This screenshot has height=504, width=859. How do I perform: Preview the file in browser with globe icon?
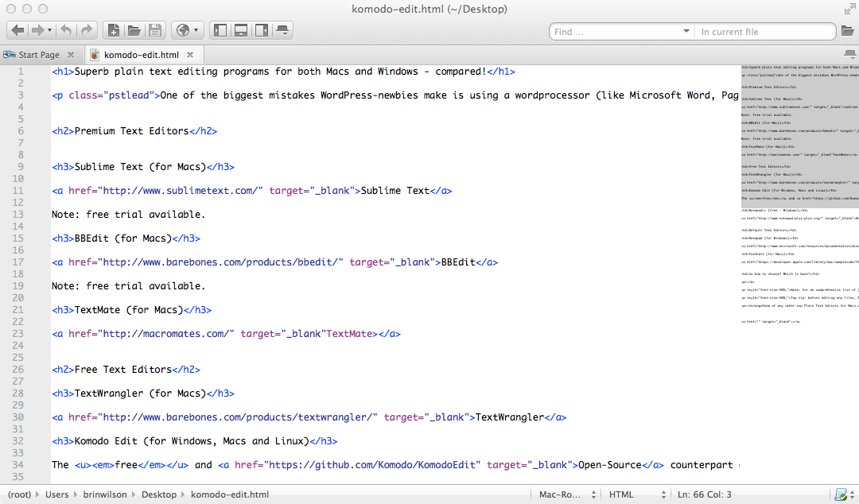pos(183,30)
